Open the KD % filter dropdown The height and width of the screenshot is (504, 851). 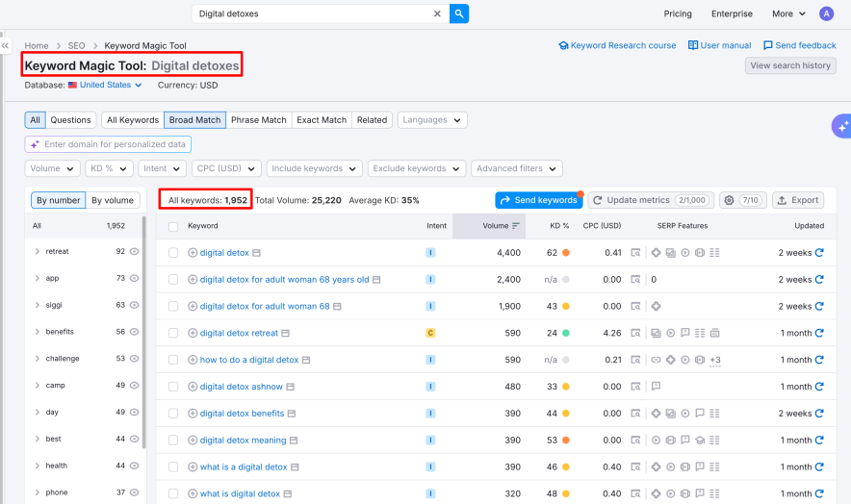[x=109, y=168]
